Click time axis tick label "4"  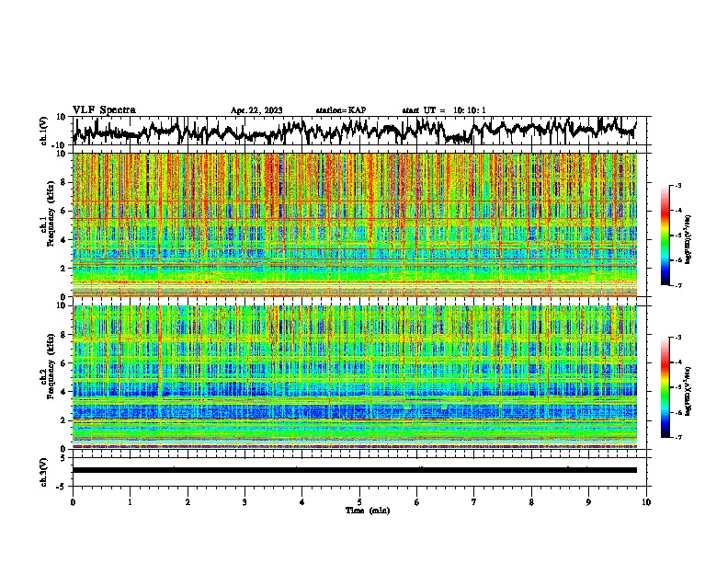coord(302,502)
